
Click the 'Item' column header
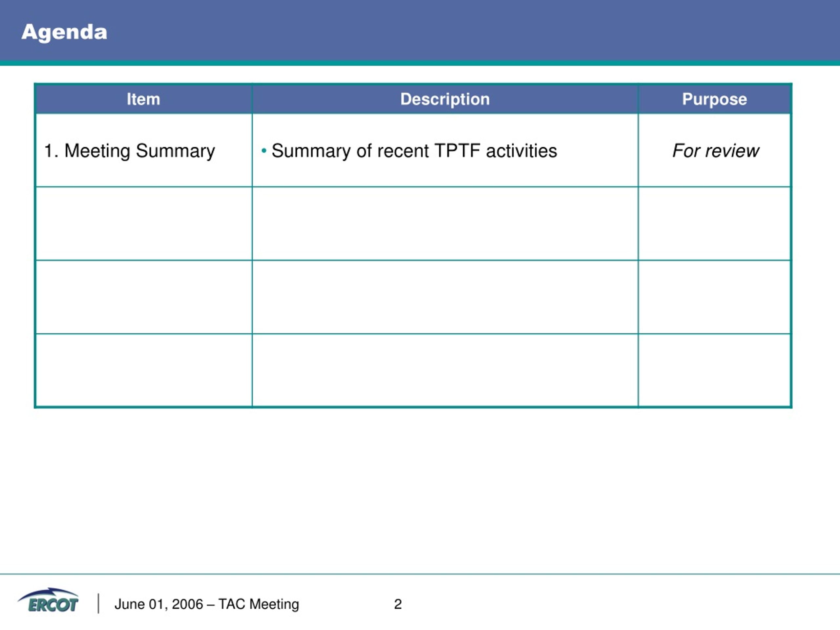coord(143,99)
